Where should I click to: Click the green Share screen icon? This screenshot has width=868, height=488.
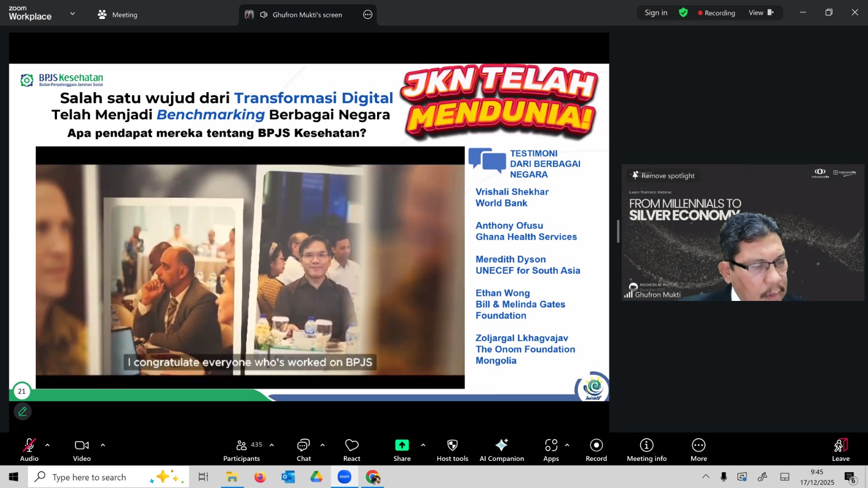pos(401,445)
